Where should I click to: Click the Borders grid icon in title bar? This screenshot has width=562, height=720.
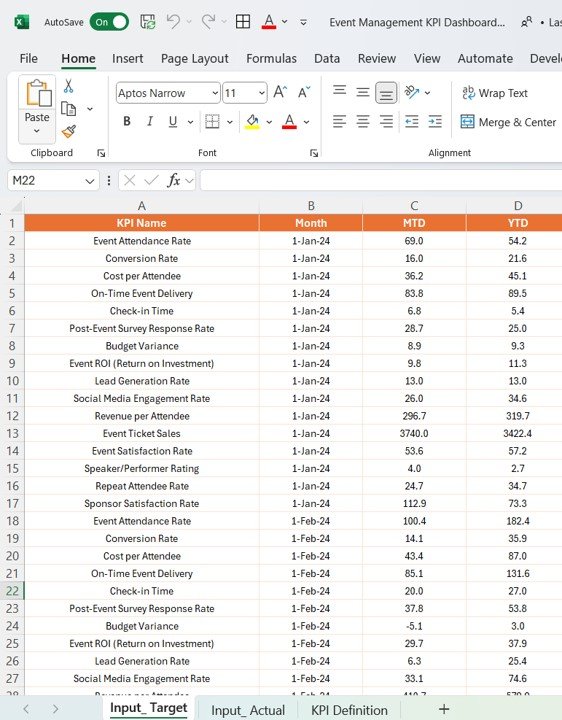[243, 22]
